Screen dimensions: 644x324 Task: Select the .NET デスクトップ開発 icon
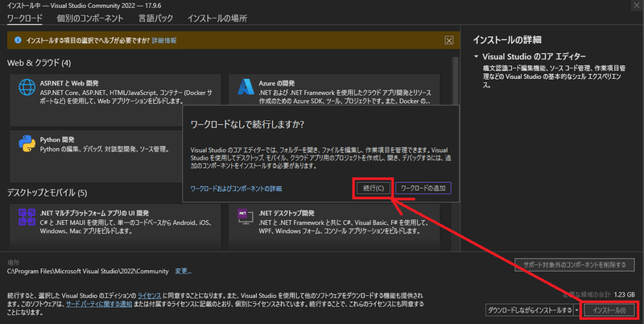246,217
